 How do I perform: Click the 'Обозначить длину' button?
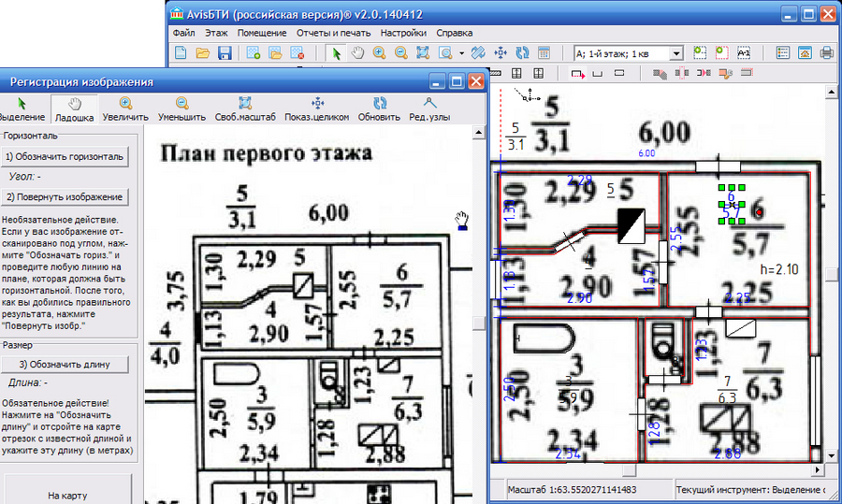click(65, 364)
